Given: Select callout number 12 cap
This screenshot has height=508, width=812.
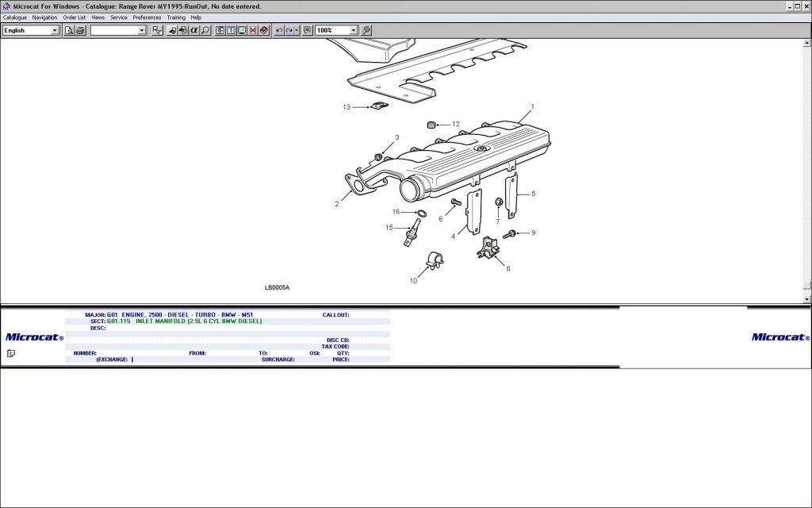Looking at the screenshot, I should pos(456,124).
